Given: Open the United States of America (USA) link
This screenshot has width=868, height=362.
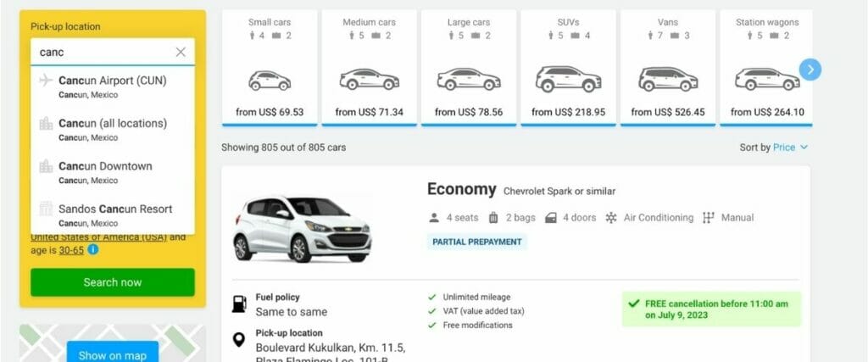Looking at the screenshot, I should coord(99,237).
